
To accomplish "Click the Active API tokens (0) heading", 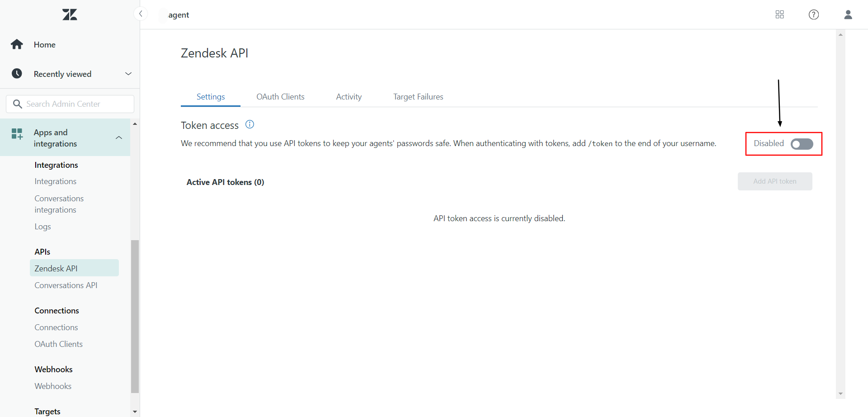I will pos(225,182).
